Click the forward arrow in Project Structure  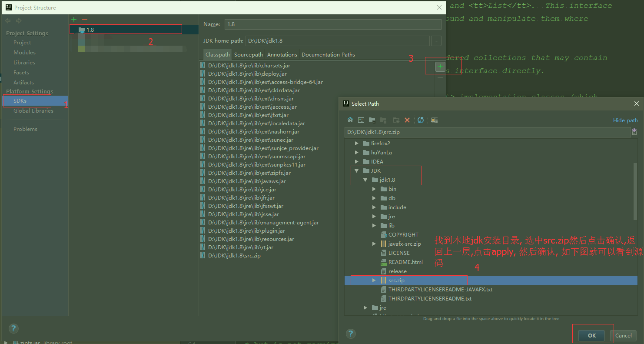[x=19, y=20]
